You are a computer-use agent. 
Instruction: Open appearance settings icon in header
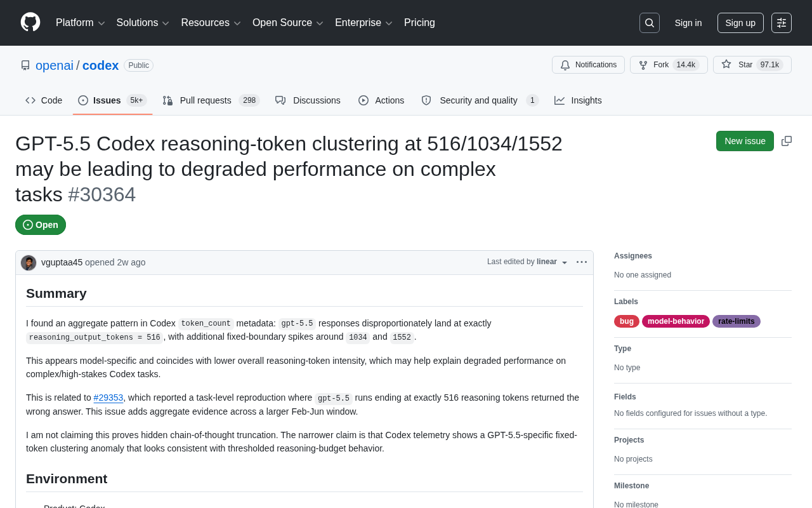coord(782,23)
